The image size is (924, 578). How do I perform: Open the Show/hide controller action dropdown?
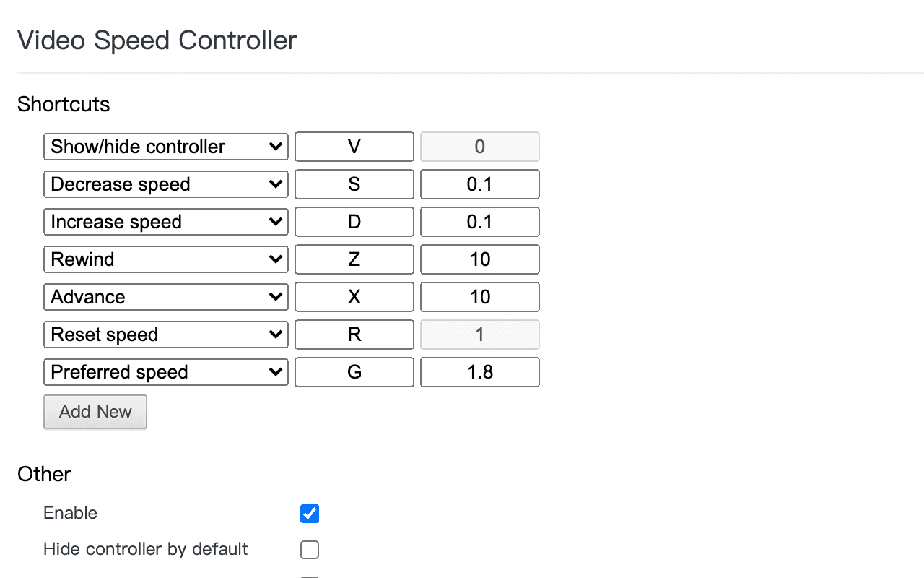165,147
